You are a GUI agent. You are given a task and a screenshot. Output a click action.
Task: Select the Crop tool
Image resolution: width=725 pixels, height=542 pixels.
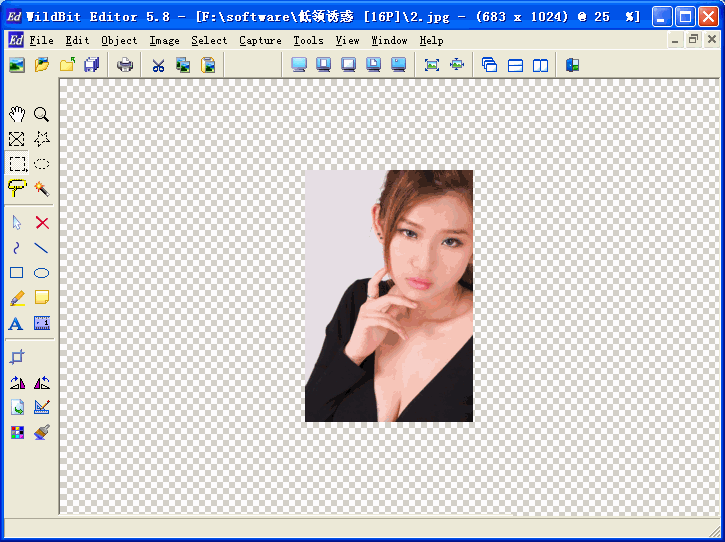point(17,357)
